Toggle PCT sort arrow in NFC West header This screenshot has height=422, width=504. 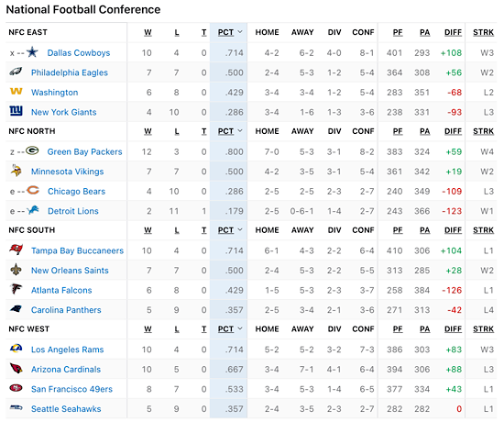(240, 328)
